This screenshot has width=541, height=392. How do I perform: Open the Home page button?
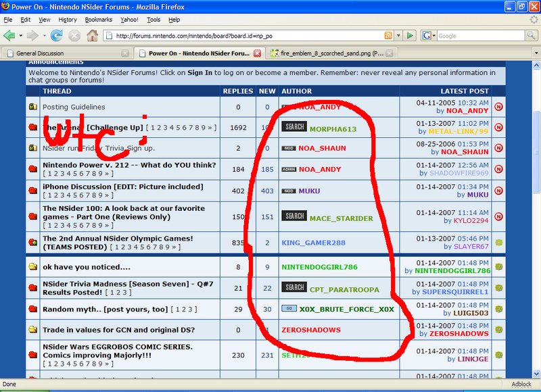92,36
